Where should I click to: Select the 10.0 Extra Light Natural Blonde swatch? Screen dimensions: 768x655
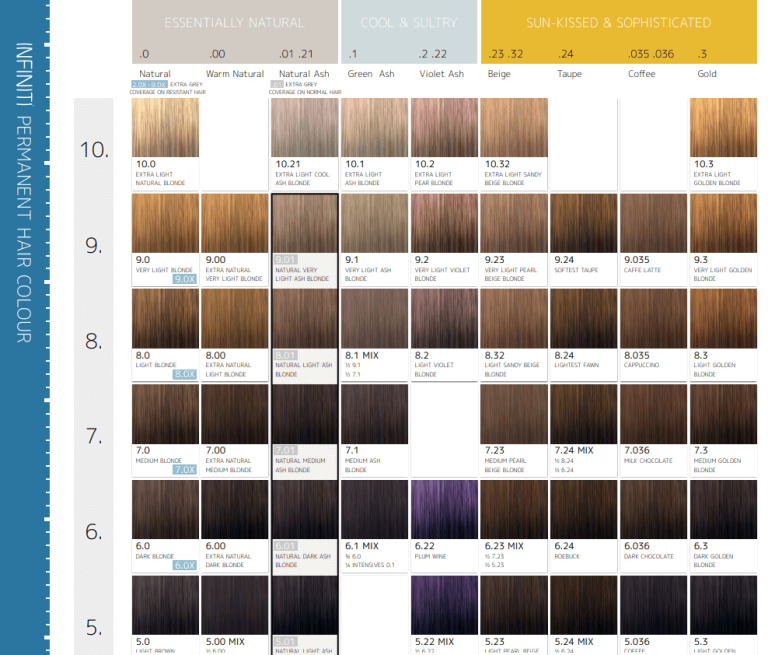coord(165,127)
